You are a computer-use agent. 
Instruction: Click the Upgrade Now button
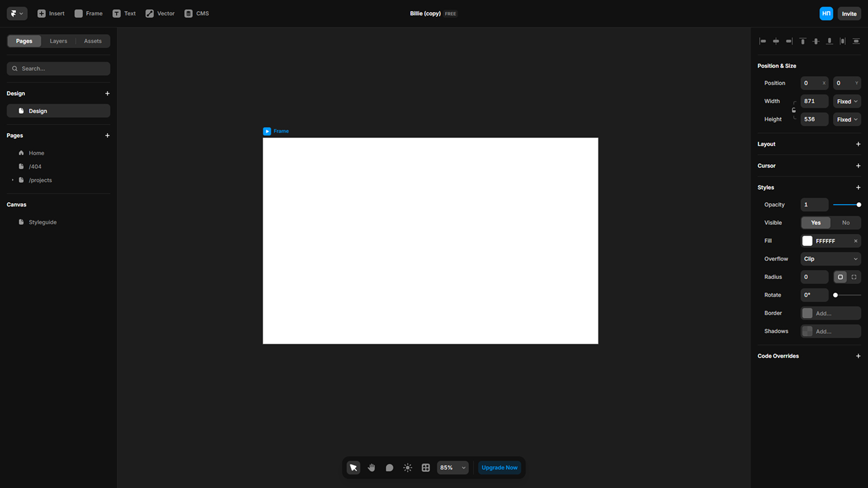(x=499, y=467)
